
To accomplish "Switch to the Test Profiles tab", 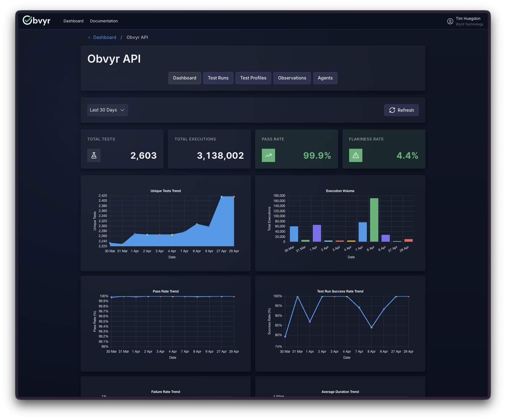I will pos(253,78).
